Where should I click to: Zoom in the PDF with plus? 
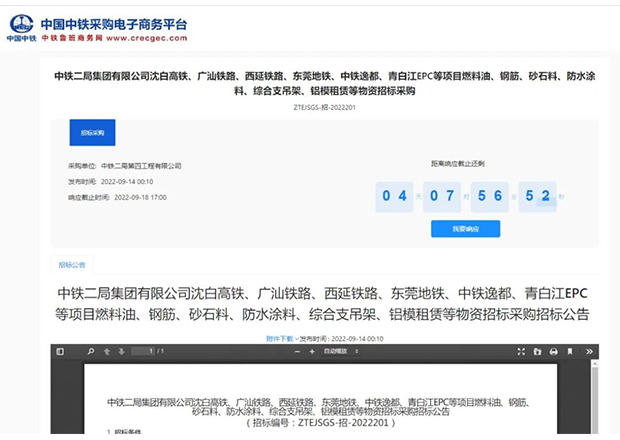[312, 351]
